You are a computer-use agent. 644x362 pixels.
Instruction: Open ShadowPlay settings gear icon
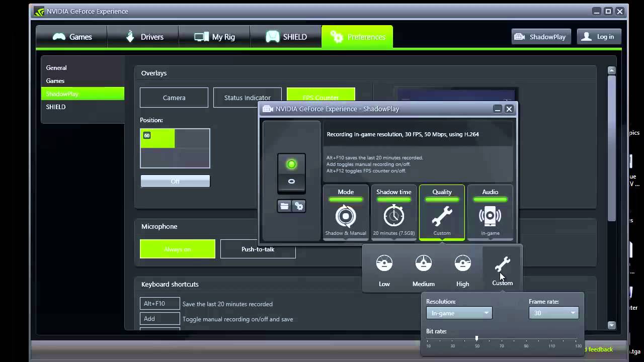[x=299, y=206]
